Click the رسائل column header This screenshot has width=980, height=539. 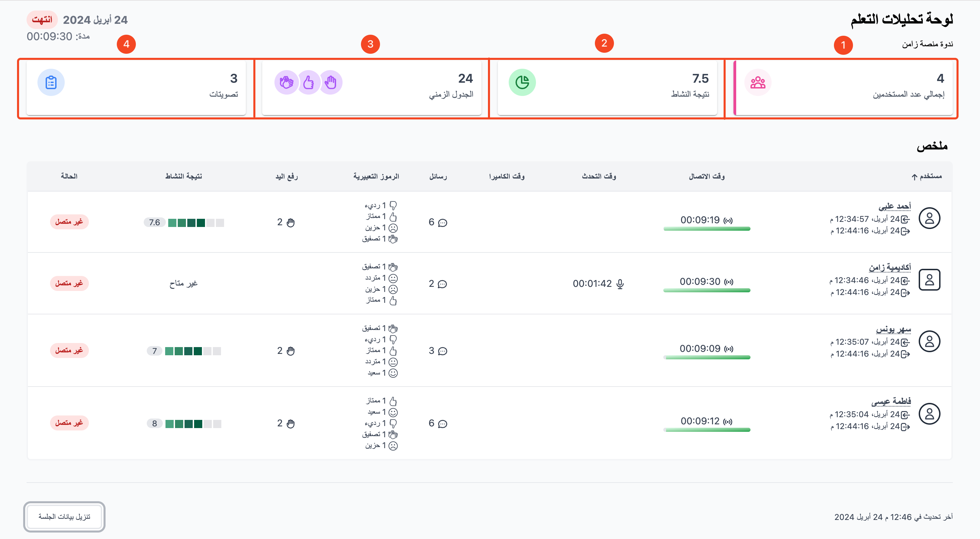pos(438,176)
